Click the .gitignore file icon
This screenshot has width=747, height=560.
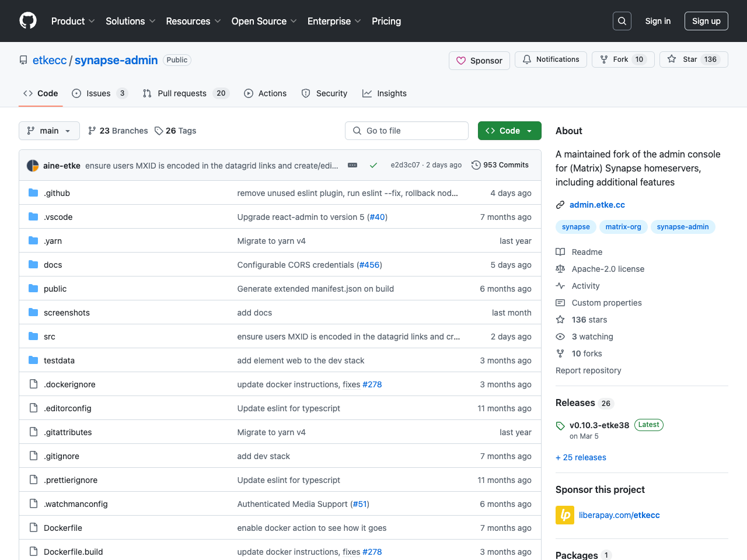[33, 456]
